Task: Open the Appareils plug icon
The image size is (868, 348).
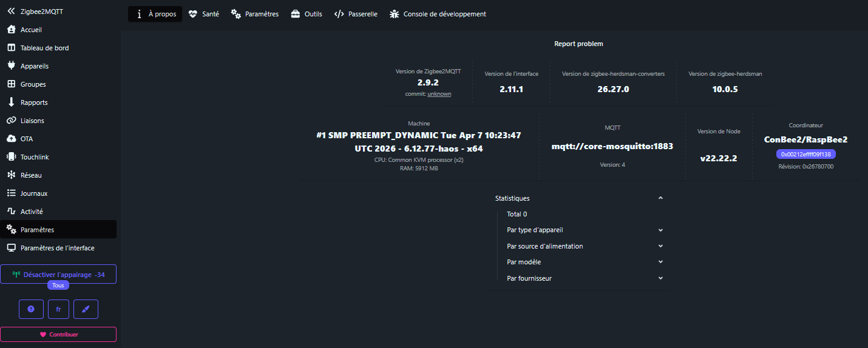Action: (11, 66)
